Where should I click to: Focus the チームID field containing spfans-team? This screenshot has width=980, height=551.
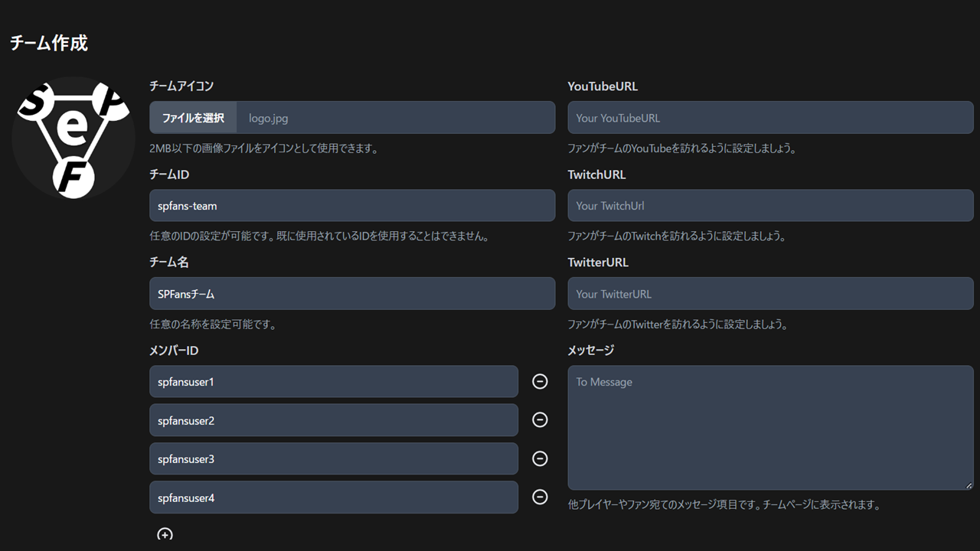352,206
